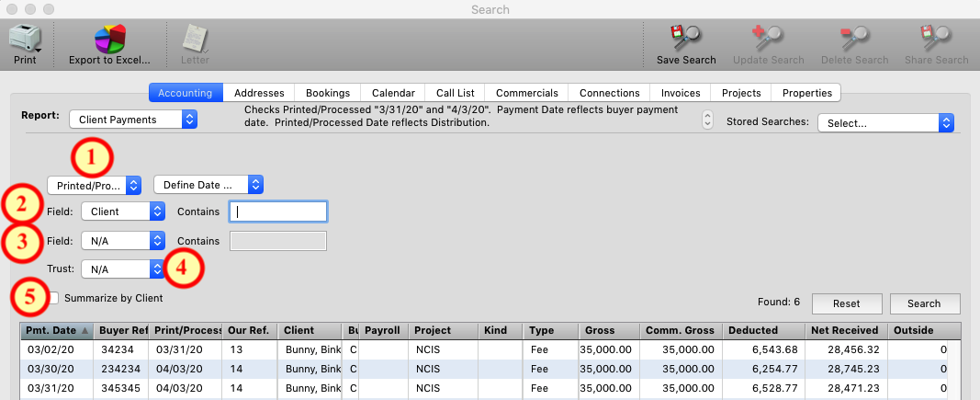980x400 pixels.
Task: Switch to the Commercials tab
Action: [x=527, y=93]
